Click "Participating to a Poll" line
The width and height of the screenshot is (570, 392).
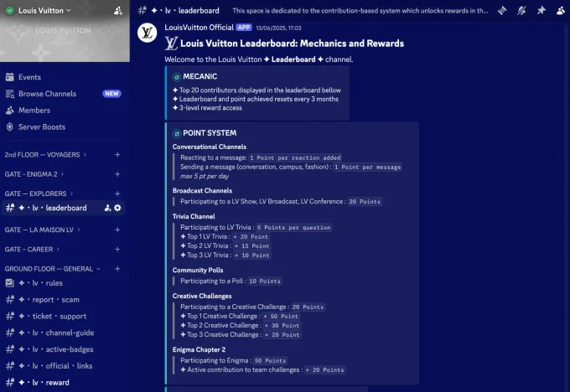pyautogui.click(x=231, y=281)
